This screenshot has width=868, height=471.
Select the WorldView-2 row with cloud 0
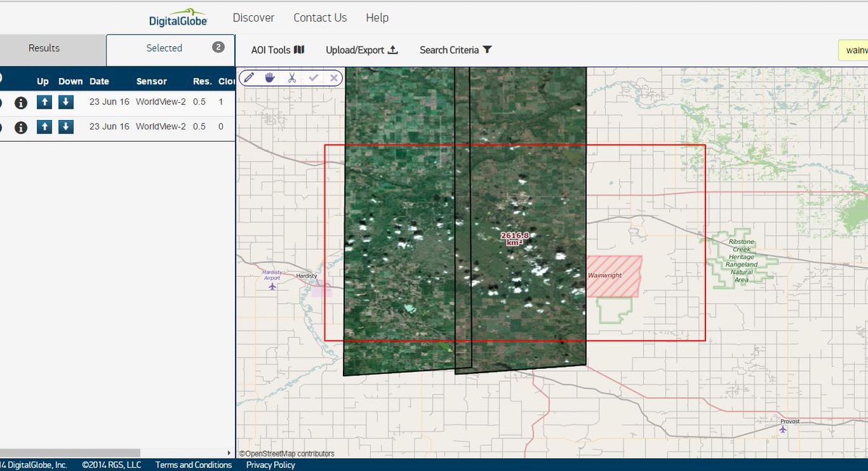[x=117, y=127]
